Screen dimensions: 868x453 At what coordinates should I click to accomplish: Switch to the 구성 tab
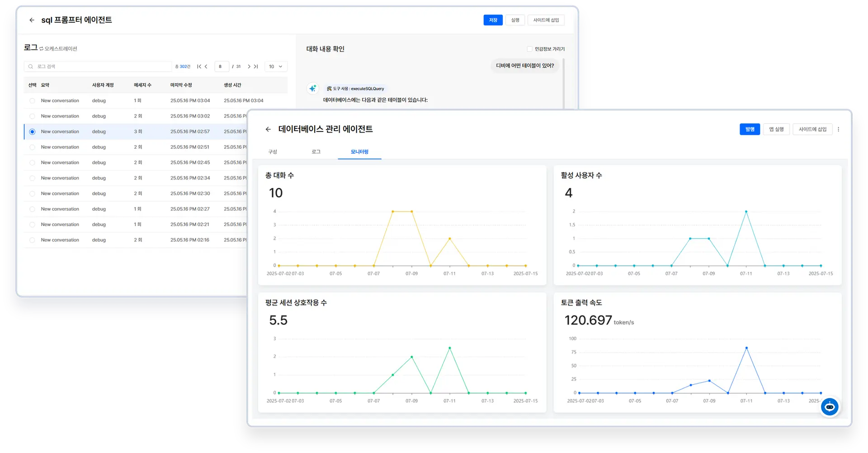(x=273, y=152)
